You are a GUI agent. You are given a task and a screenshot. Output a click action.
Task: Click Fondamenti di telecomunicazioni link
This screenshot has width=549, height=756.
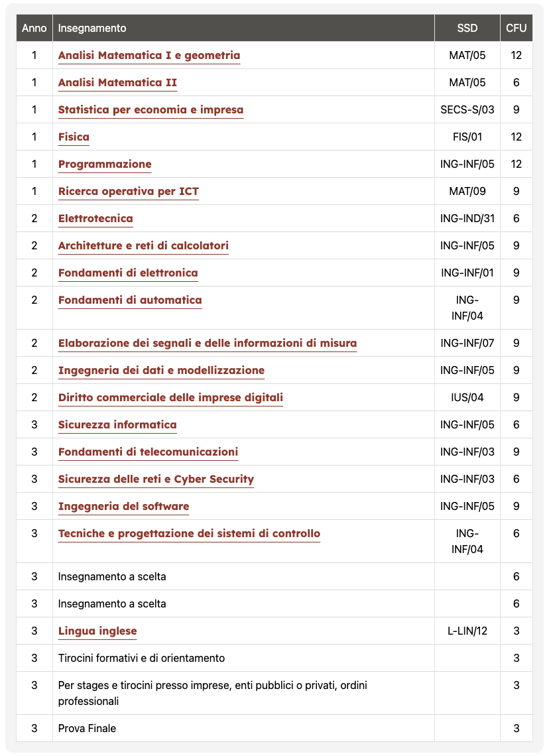point(148,452)
